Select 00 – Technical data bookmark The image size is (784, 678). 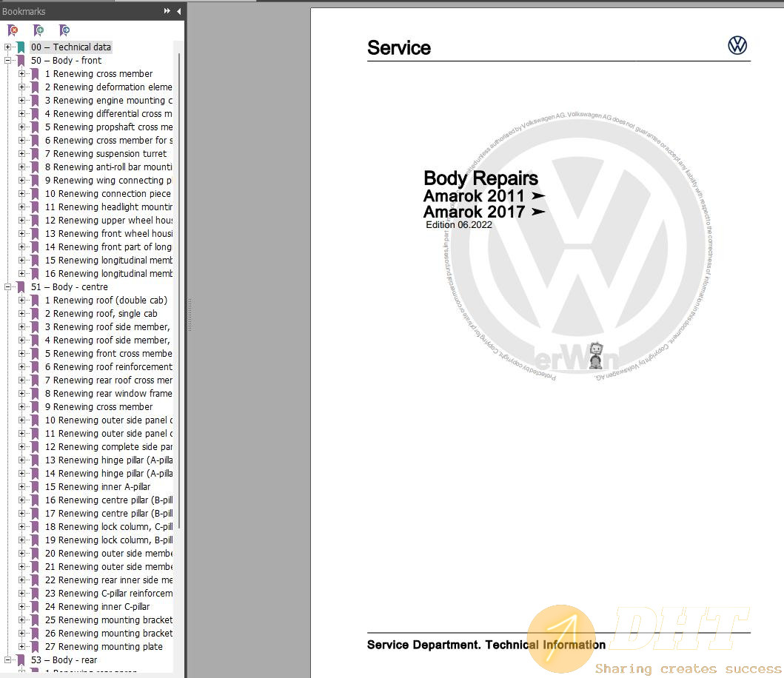tap(71, 47)
